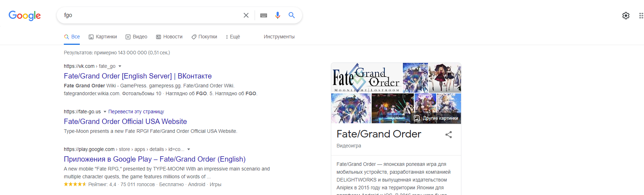The image size is (644, 195).
Task: Start voice search with microphone icon
Action: [x=278, y=15]
